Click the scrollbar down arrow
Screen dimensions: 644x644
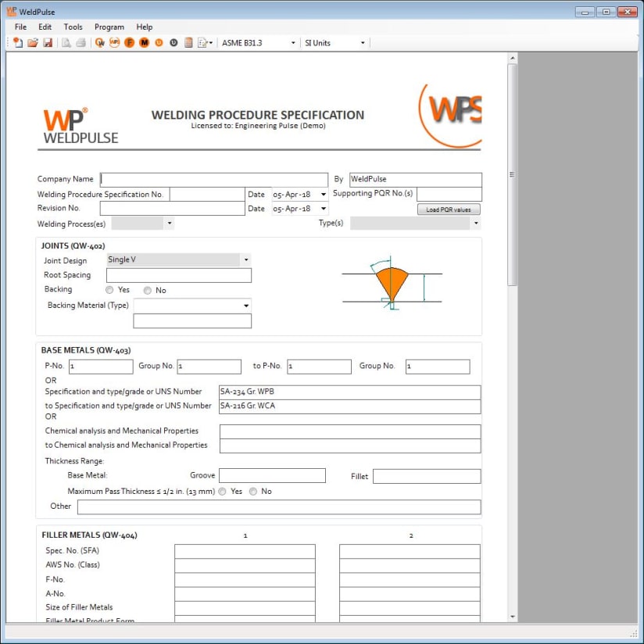512,617
